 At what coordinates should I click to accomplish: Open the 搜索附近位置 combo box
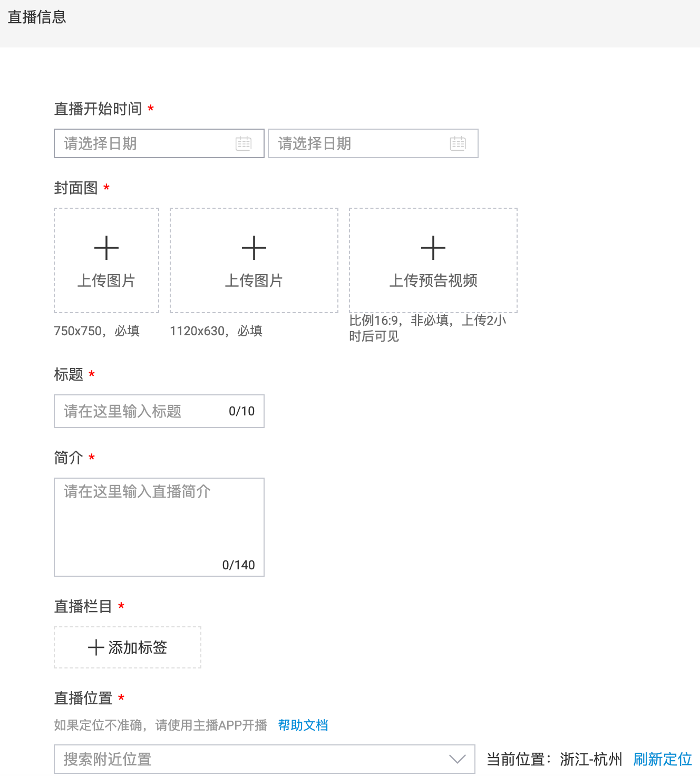click(253, 759)
